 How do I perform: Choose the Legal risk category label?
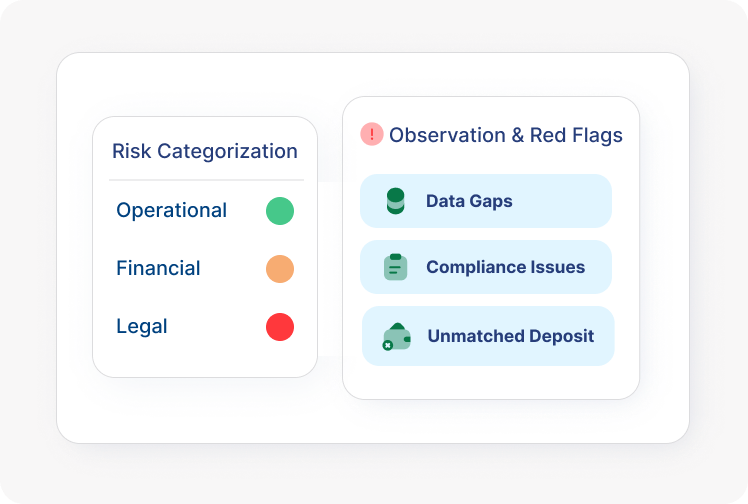tap(142, 327)
